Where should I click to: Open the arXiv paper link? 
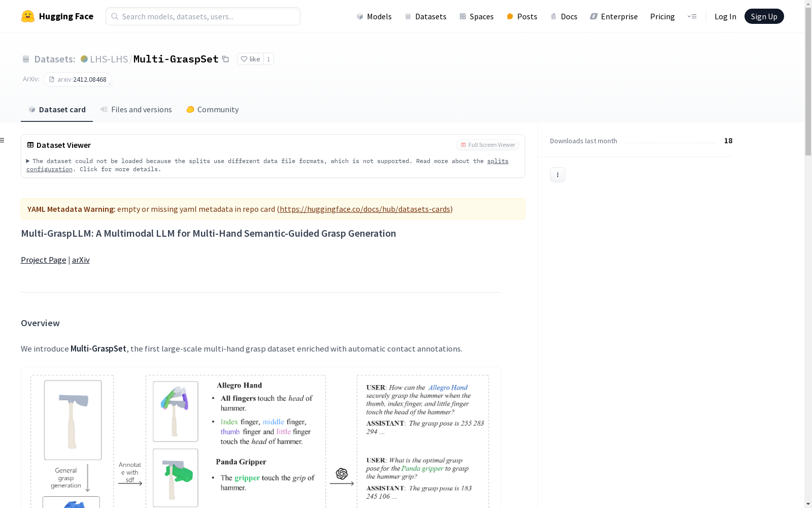[x=81, y=260]
